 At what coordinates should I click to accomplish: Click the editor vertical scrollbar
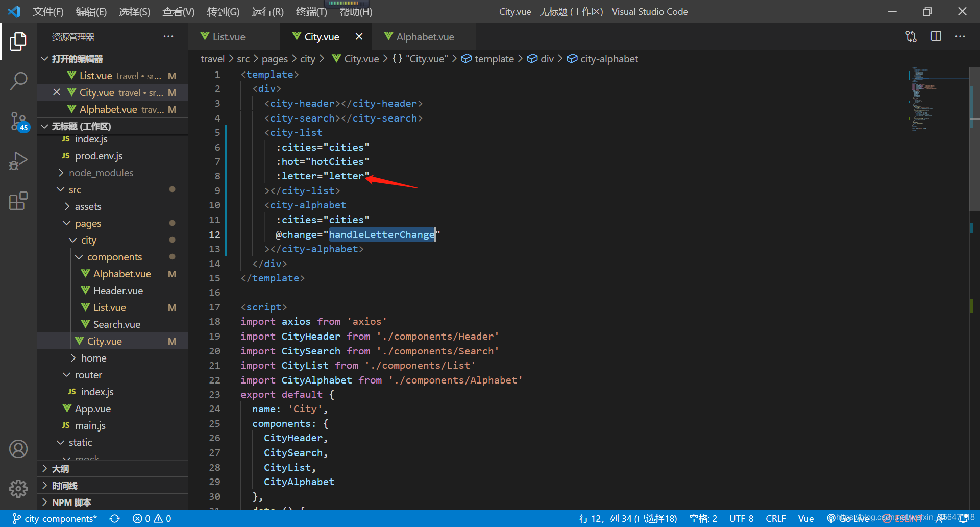tap(974, 138)
